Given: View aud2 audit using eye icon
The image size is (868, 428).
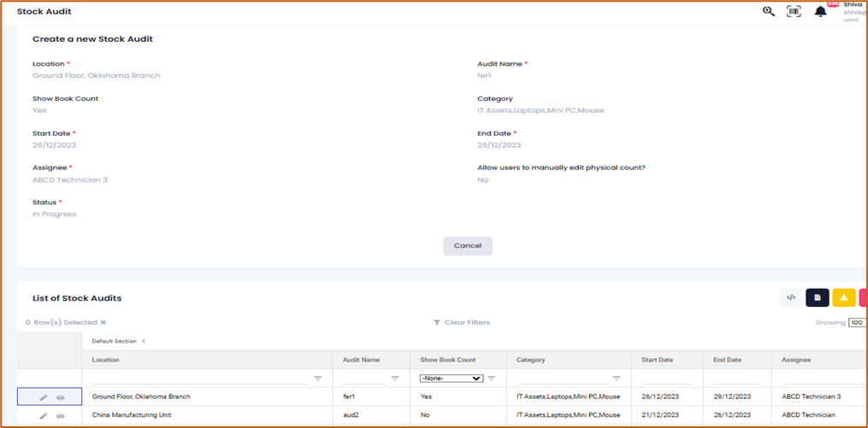Looking at the screenshot, I should click(x=61, y=416).
